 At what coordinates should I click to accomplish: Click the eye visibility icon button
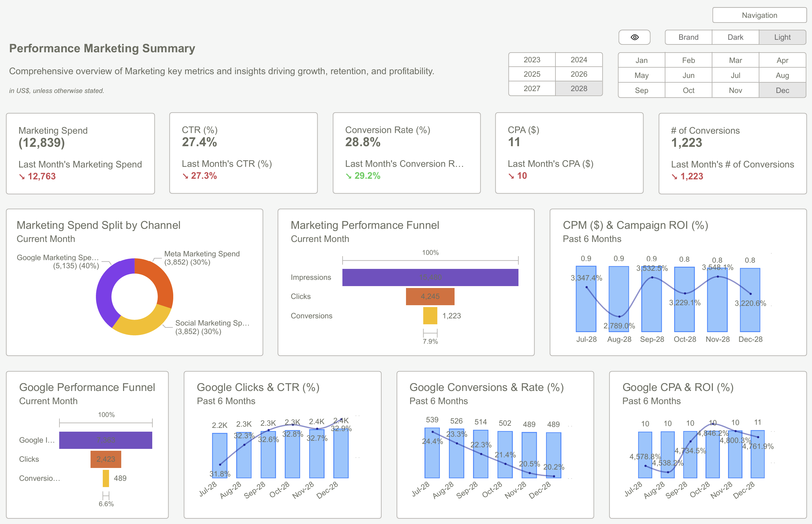[x=634, y=37]
